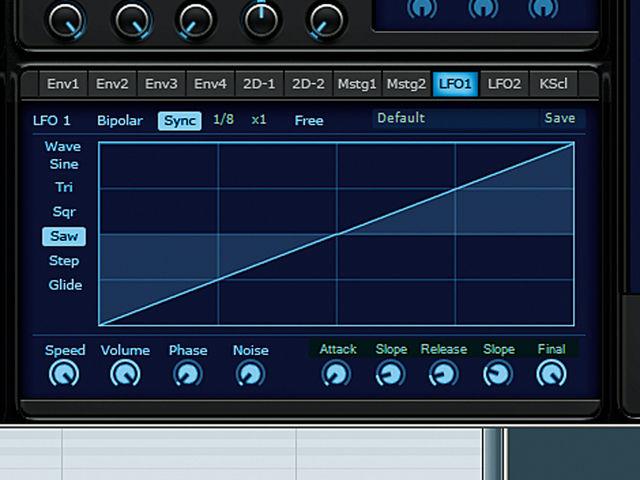Image resolution: width=640 pixels, height=480 pixels.
Task: Switch to the Mstg2 tab
Action: pos(406,84)
